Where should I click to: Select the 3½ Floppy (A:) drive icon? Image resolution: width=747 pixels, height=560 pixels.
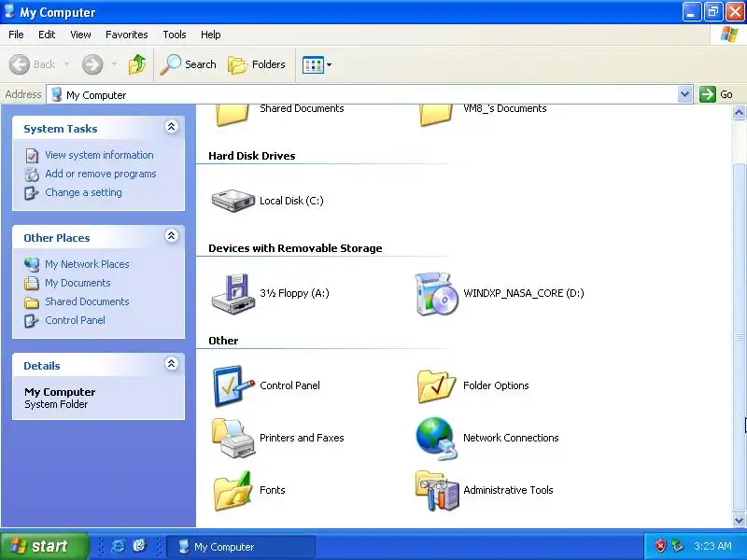pos(233,294)
